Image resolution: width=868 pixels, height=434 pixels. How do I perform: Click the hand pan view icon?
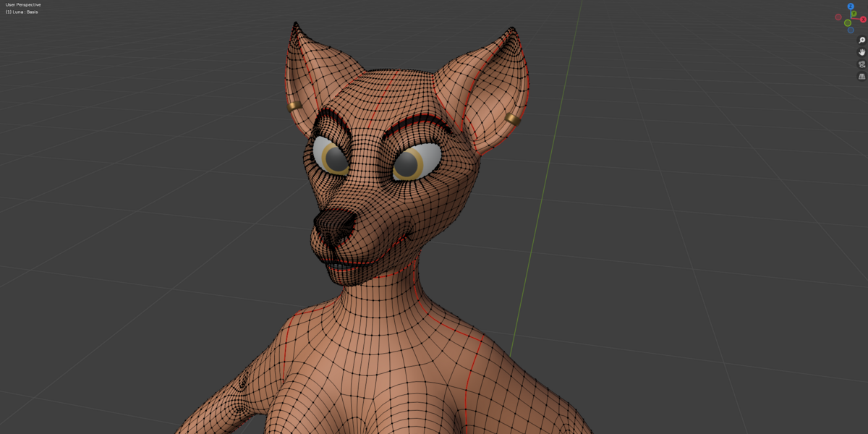click(x=861, y=52)
